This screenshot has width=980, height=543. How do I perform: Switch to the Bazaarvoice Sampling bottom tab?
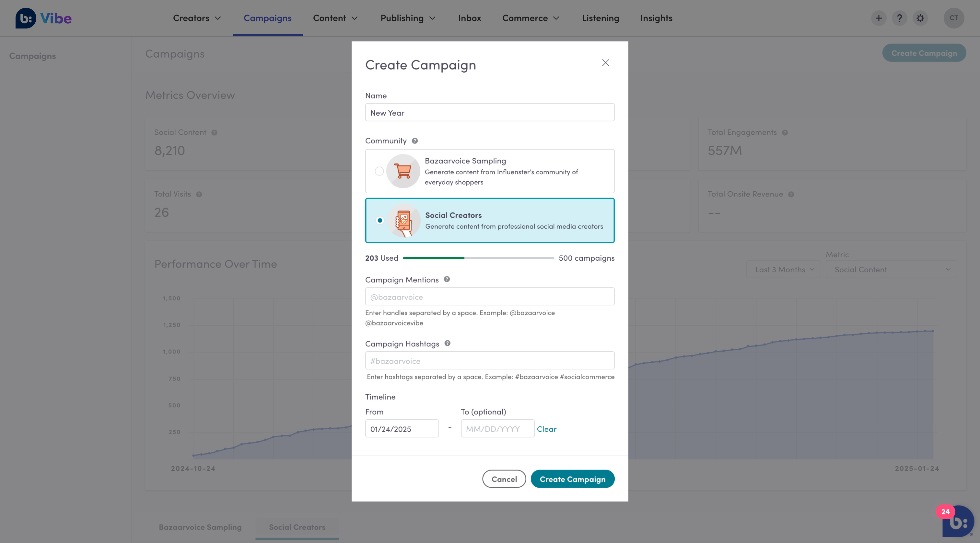click(x=200, y=527)
